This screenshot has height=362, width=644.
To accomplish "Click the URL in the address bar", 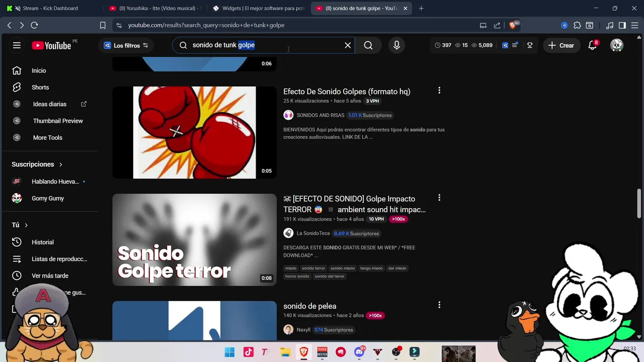I will coord(206,25).
